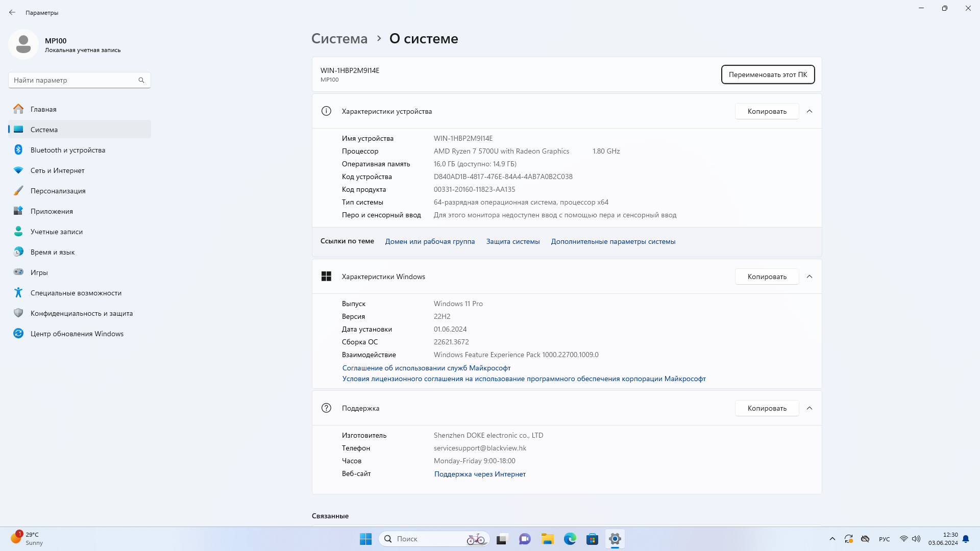980x551 pixels.
Task: Collapse Характеристики Windows section
Action: (x=810, y=277)
